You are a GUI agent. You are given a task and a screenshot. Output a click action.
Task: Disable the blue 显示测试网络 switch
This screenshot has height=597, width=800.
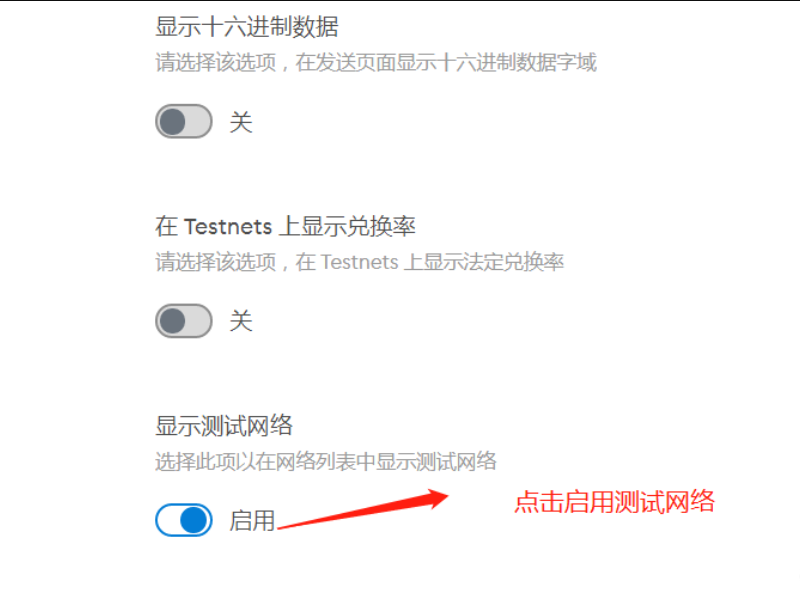(x=184, y=520)
